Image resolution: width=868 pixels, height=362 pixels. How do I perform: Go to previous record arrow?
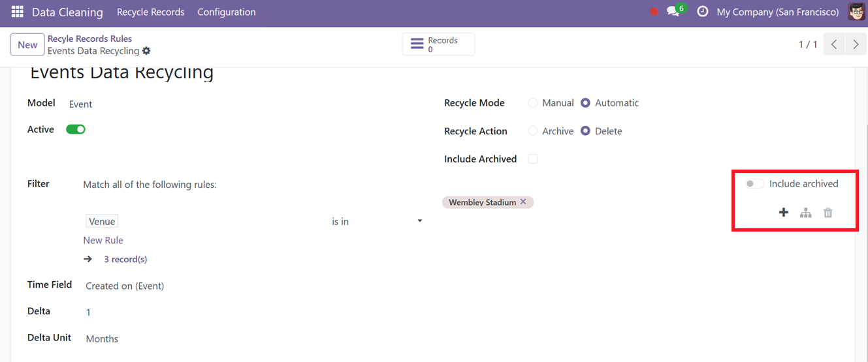pos(834,44)
